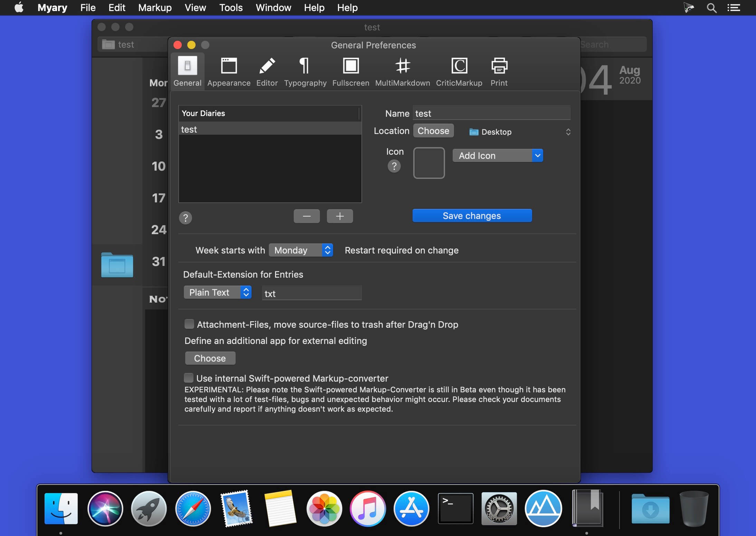This screenshot has width=756, height=536.
Task: Click the help button below diaries list
Action: [x=186, y=218]
